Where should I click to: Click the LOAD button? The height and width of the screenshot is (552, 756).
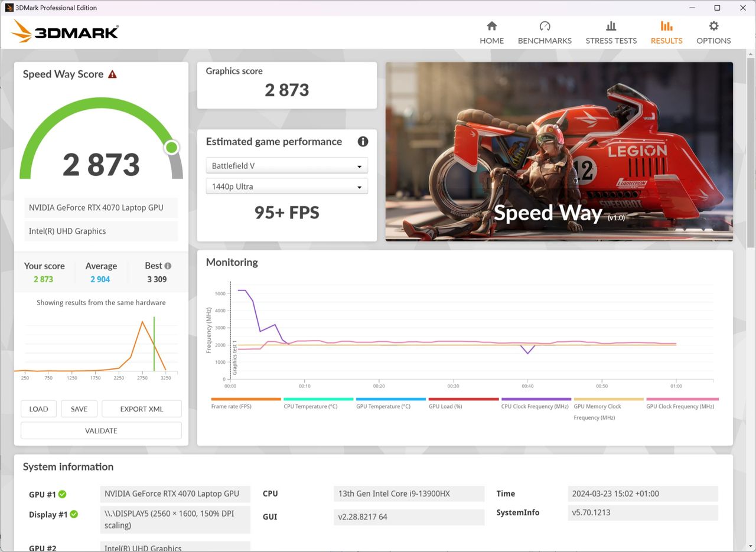tap(38, 409)
